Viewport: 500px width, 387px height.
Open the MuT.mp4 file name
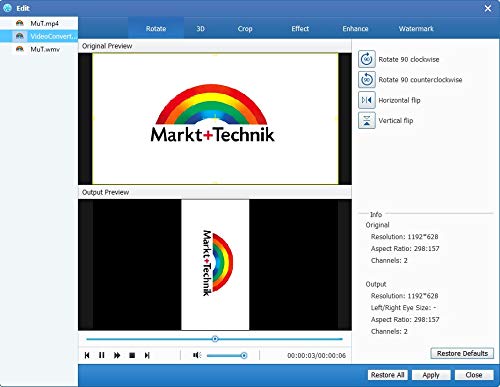(44, 23)
